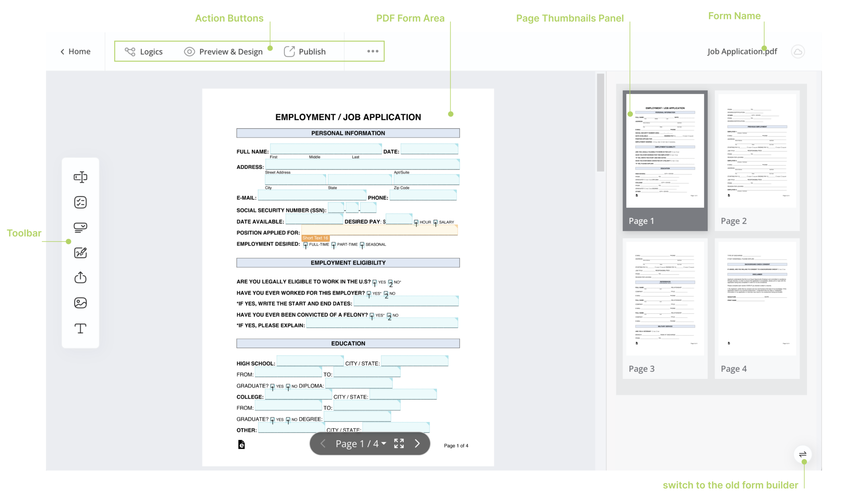
Task: Select the text field tool in toolbar
Action: (x=80, y=177)
